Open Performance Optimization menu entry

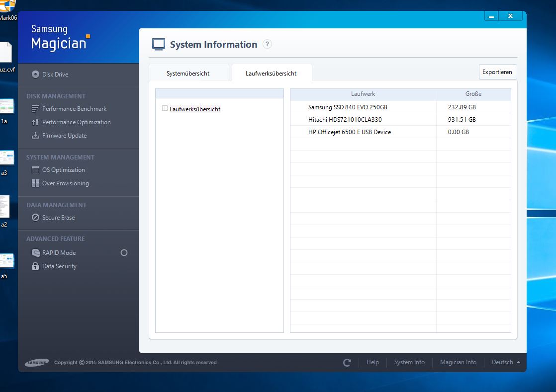(76, 122)
